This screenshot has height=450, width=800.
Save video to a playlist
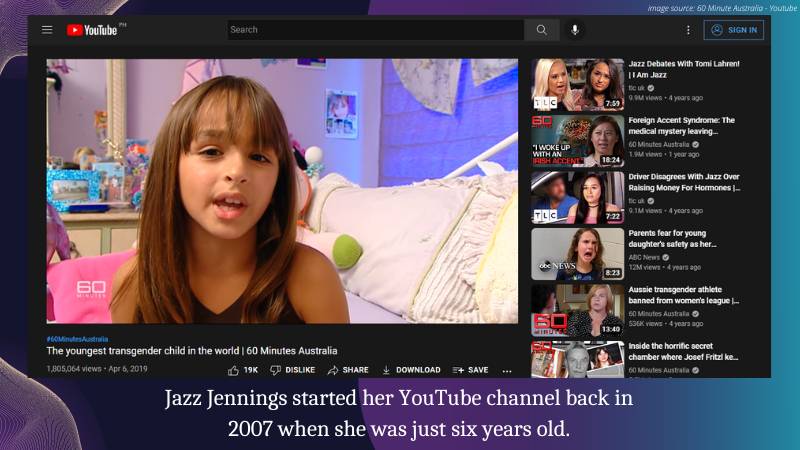[471, 370]
